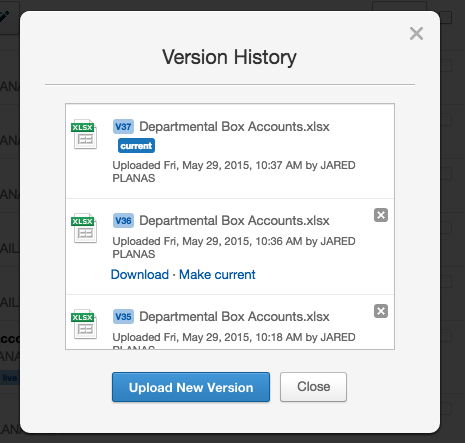Click the V36 version badge
Viewport: 465px width, 443px height.
[123, 221]
